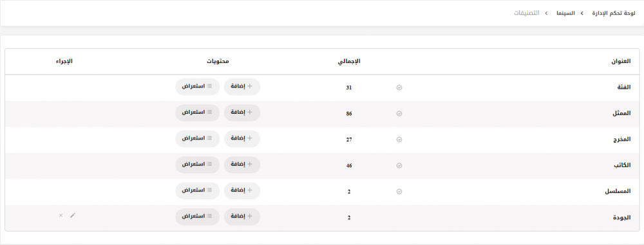The image size is (644, 245).
Task: Click استعراض in الجودة row
Action: tap(198, 217)
